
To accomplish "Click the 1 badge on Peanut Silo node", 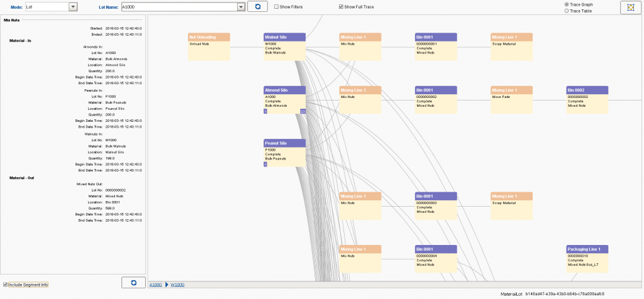I will pyautogui.click(x=265, y=165).
